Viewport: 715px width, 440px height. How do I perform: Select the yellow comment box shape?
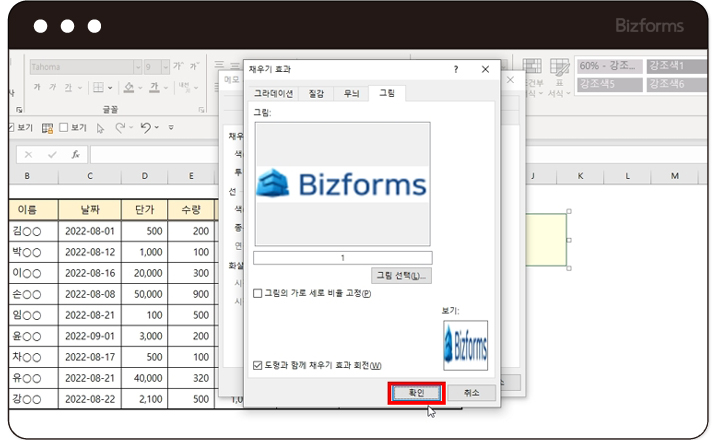click(546, 240)
